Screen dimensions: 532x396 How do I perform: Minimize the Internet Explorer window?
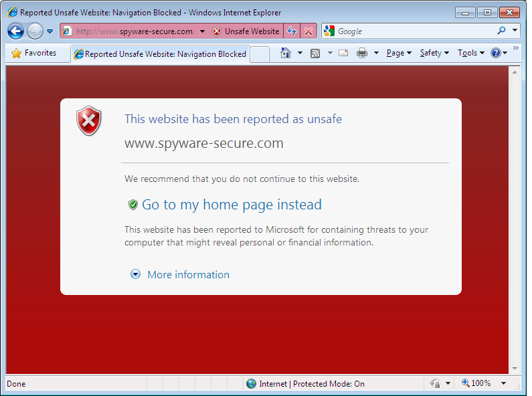click(x=465, y=13)
